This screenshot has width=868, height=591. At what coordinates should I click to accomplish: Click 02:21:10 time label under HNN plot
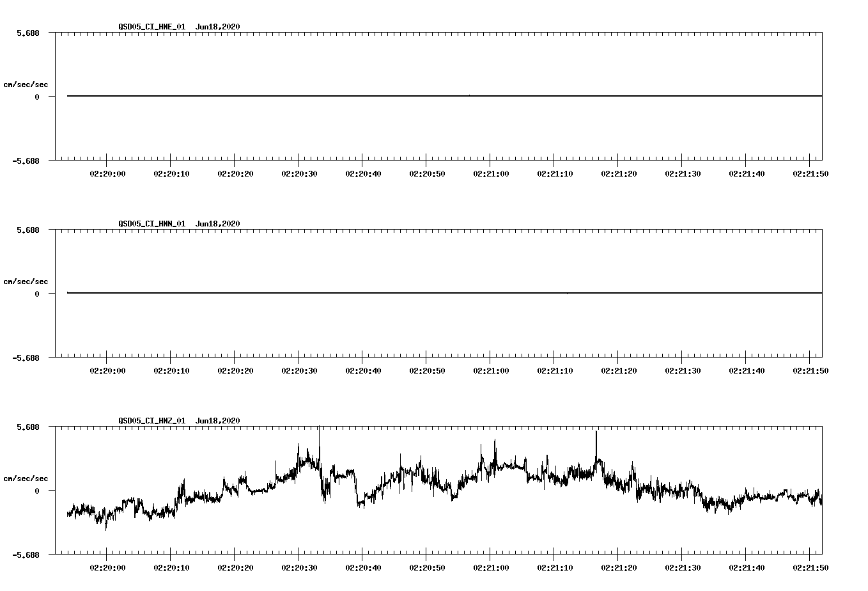pyautogui.click(x=555, y=371)
